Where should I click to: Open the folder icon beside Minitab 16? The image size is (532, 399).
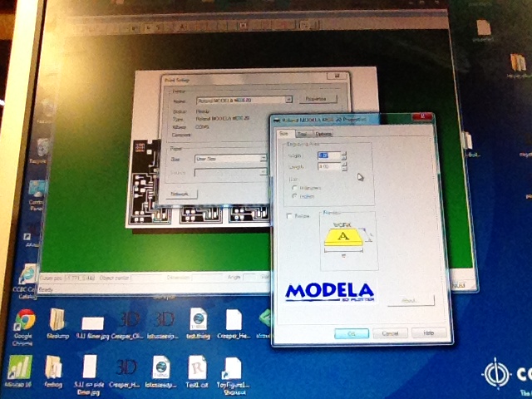(x=53, y=367)
